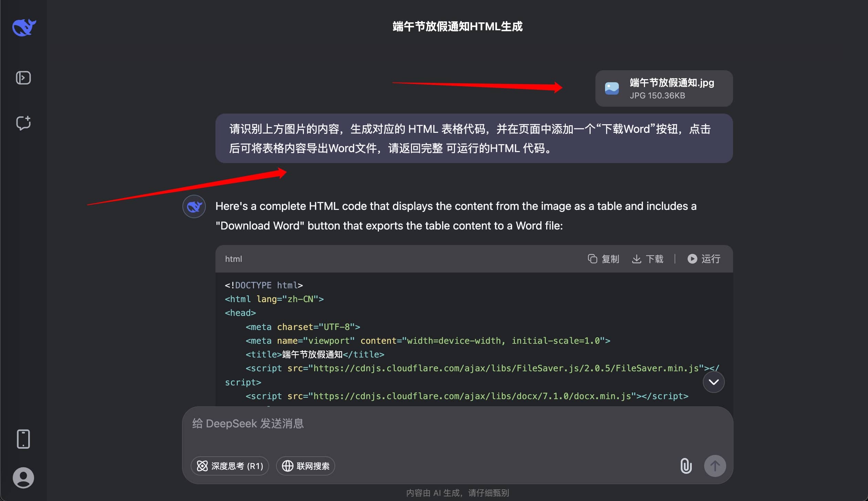Viewport: 868px width, 501px height.
Task: Expand the sidebar panel icon
Action: (23, 78)
